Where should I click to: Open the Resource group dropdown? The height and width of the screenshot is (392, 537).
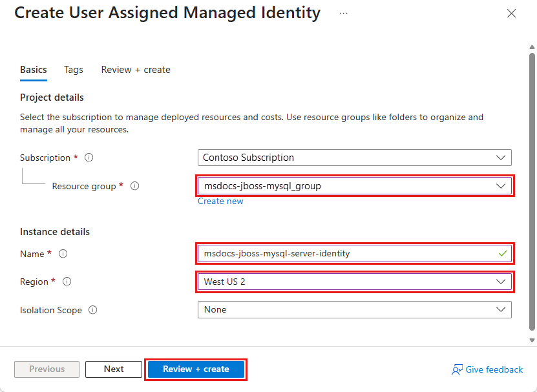click(355, 186)
